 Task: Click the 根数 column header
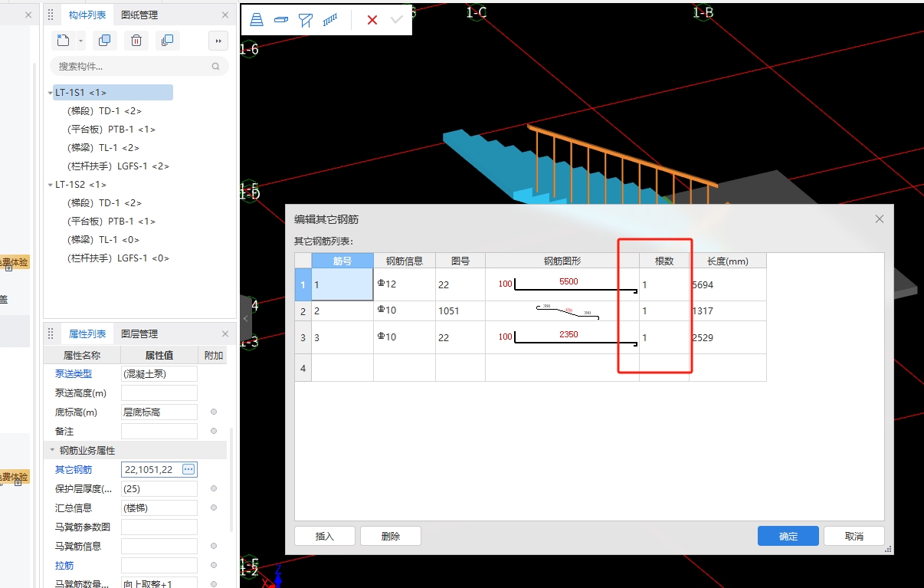pyautogui.click(x=664, y=261)
